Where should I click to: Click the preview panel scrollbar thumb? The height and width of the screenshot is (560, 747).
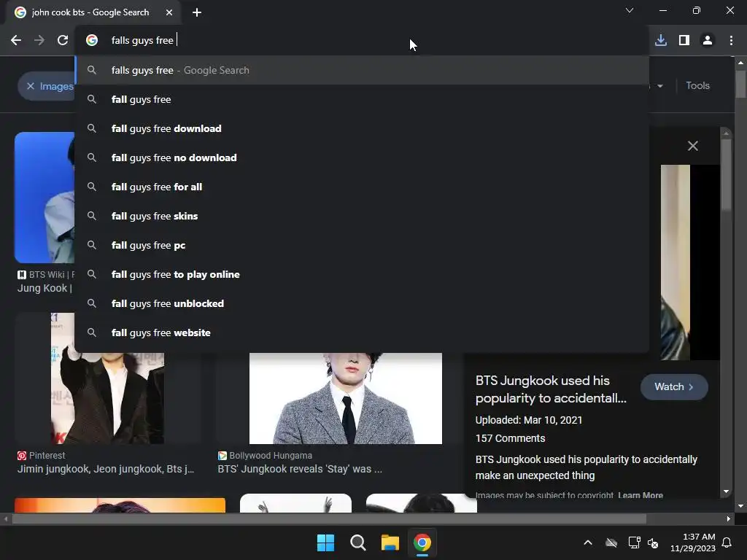(726, 174)
